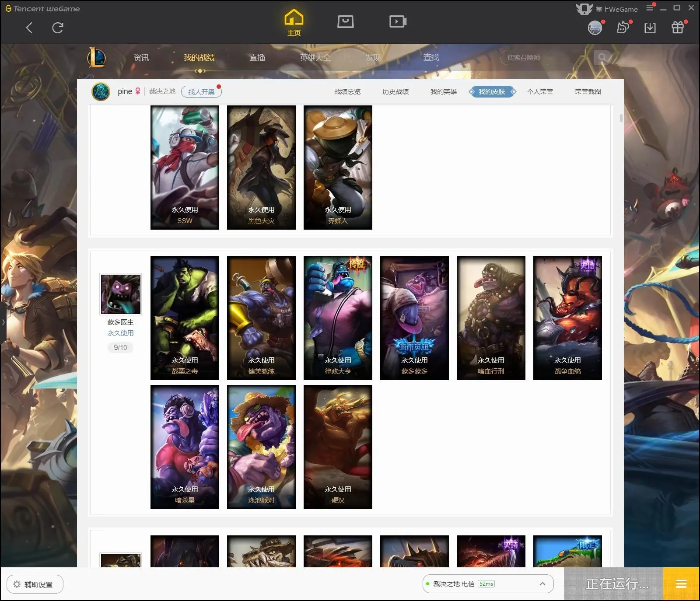Open the 律政大亨 skin card
700x601 pixels.
(x=338, y=318)
